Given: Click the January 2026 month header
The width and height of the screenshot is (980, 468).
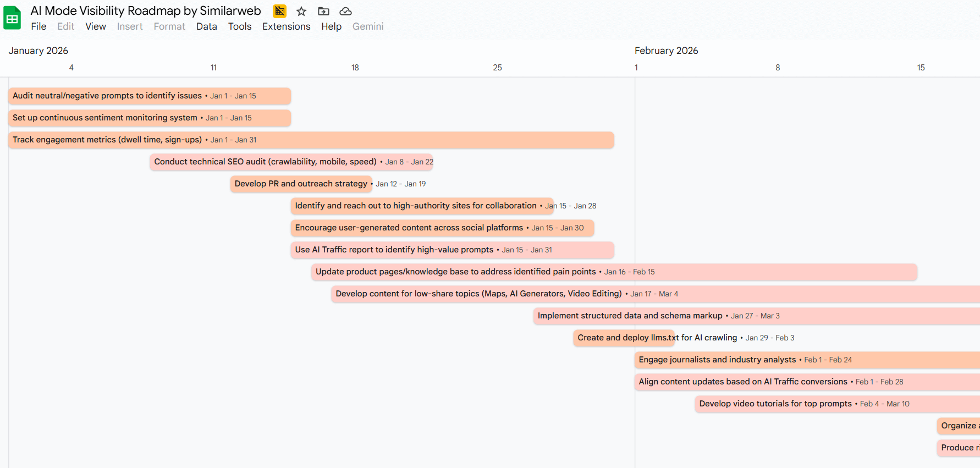Looking at the screenshot, I should (38, 51).
